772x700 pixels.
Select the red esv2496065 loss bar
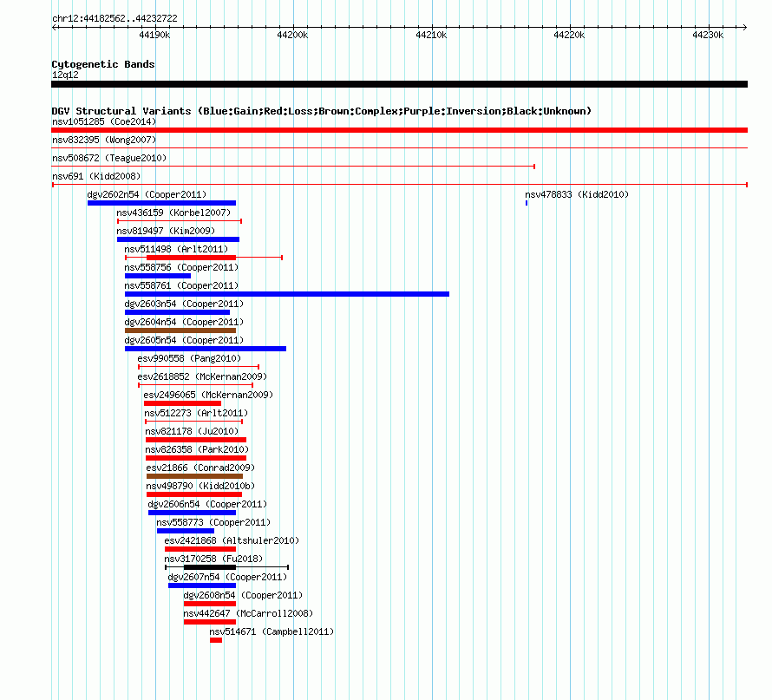tap(183, 403)
